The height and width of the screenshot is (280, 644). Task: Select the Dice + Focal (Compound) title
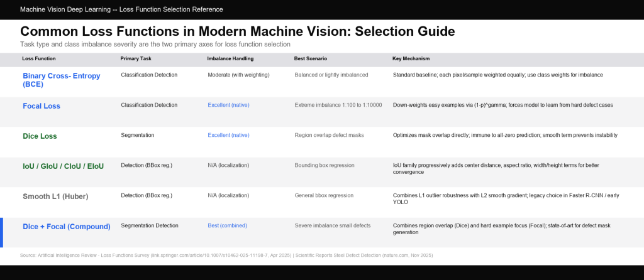point(66,226)
